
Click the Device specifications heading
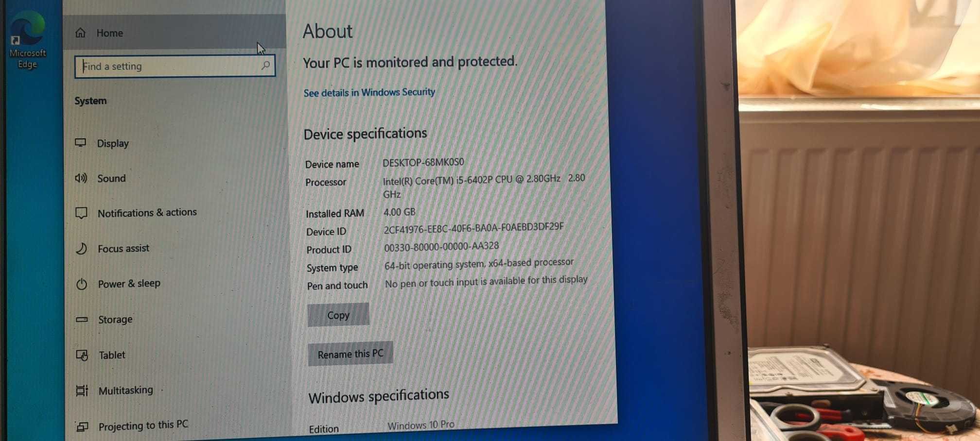tap(365, 134)
